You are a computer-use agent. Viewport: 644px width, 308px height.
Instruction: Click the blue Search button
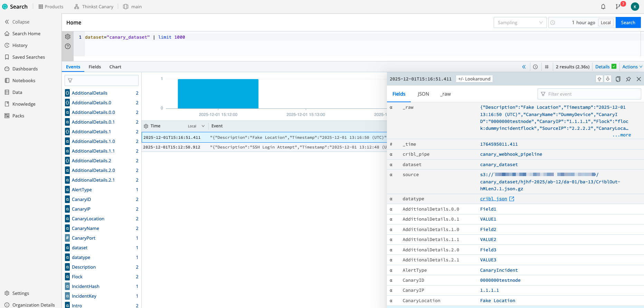click(x=628, y=23)
